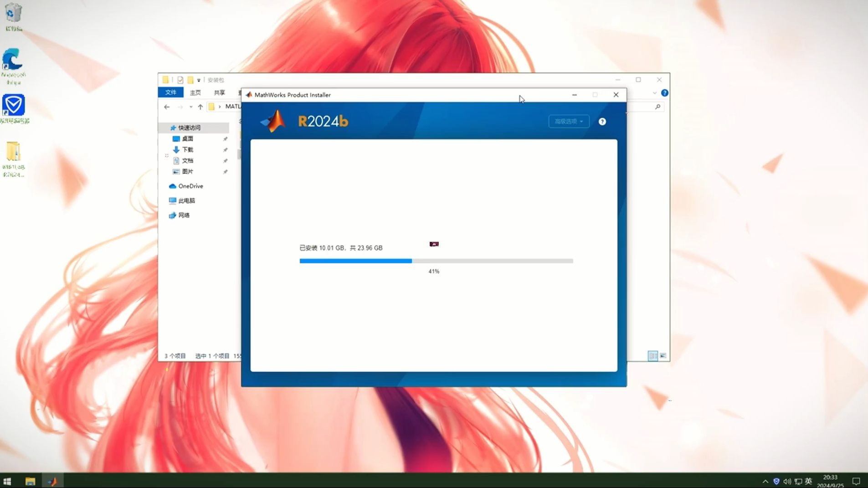Expand the recent locations chevron

[190, 107]
